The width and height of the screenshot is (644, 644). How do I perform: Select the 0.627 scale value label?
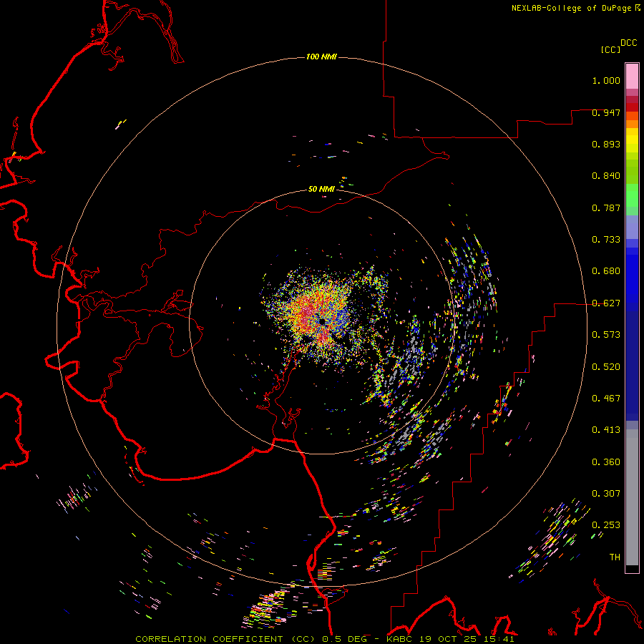(606, 303)
